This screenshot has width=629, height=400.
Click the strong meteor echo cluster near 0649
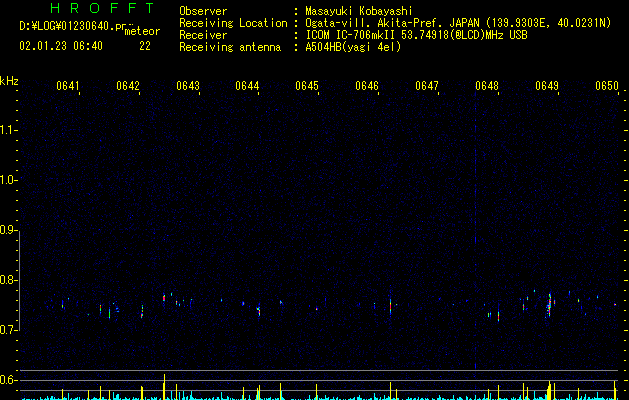pos(549,306)
